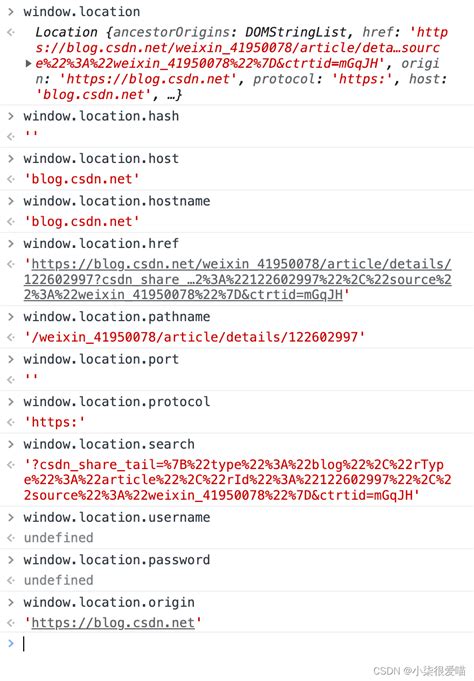Image resolution: width=474 pixels, height=681 pixels.
Task: Click the pathname result string '/weixin_41950078/article/details/122602997'
Action: pyautogui.click(x=194, y=337)
